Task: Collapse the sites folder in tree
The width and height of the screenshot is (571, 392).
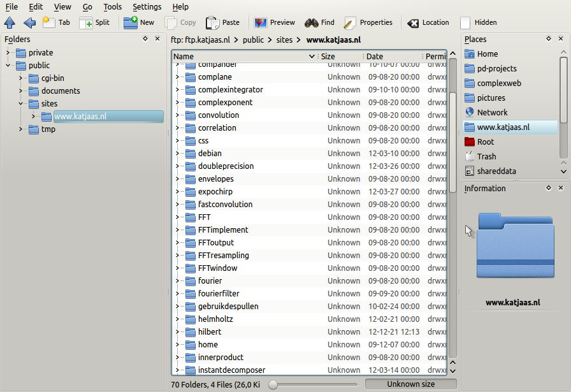Action: [x=21, y=104]
